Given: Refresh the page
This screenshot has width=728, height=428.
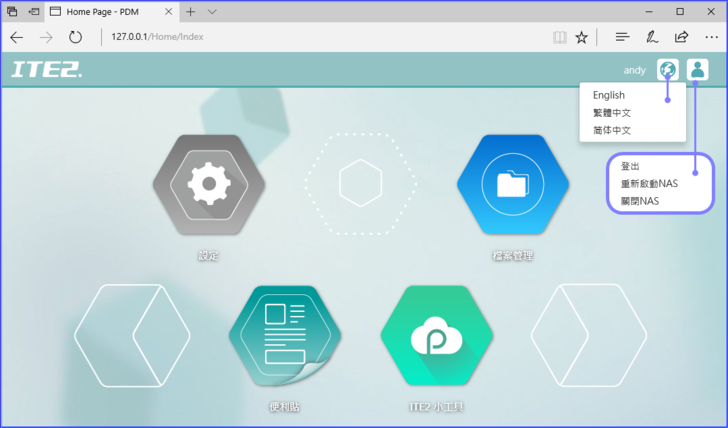Looking at the screenshot, I should (75, 37).
